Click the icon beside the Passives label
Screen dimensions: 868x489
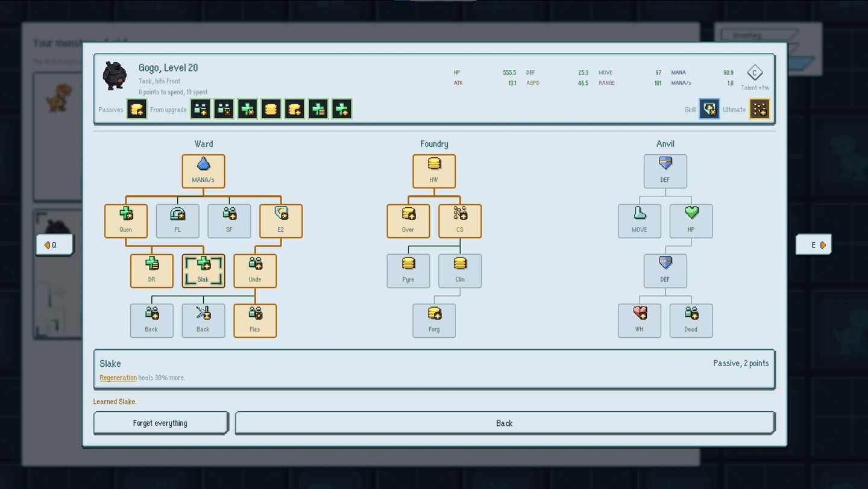(137, 109)
